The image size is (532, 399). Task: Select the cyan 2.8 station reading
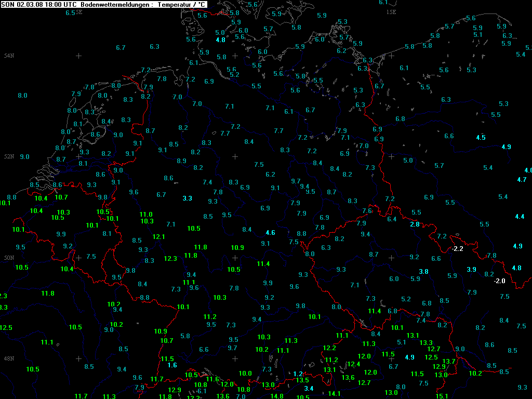(x=415, y=224)
